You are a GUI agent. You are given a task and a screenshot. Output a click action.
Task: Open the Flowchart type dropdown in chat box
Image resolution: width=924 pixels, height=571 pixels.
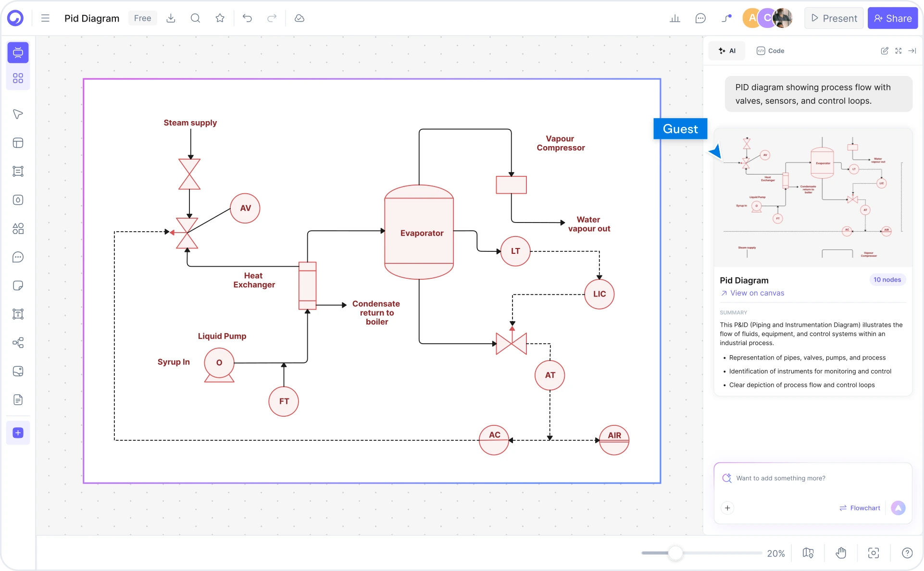(x=860, y=508)
